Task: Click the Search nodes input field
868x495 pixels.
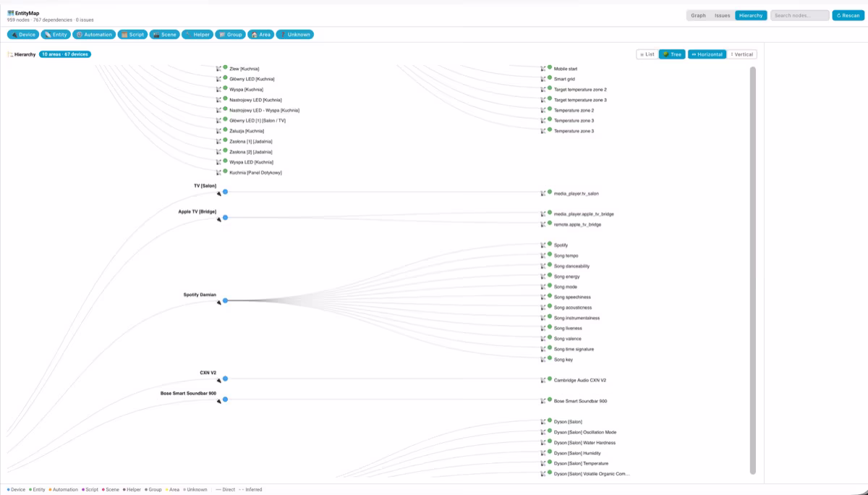Action: 800,15
